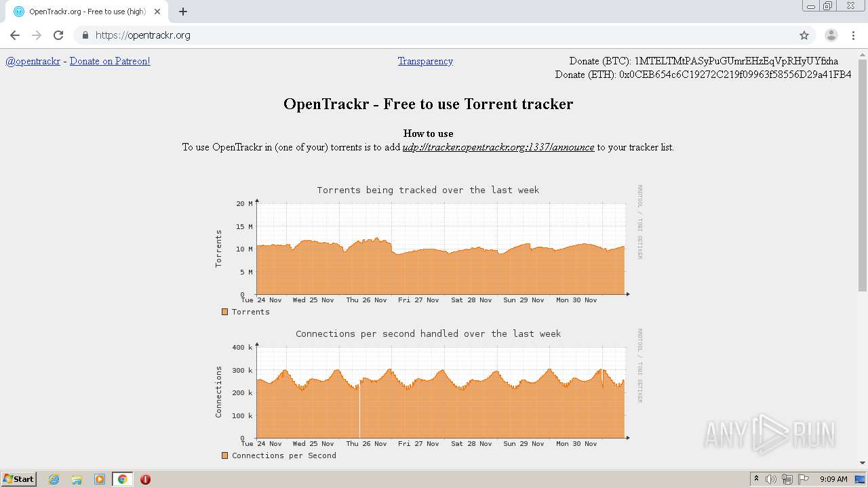Viewport: 868px width, 488px height.
Task: Click the How to use heading
Action: (x=428, y=134)
